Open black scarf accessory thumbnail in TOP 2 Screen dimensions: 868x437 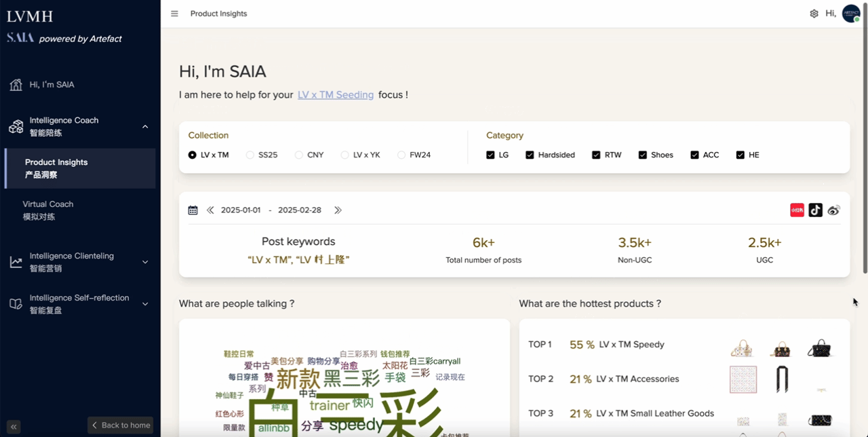(782, 379)
